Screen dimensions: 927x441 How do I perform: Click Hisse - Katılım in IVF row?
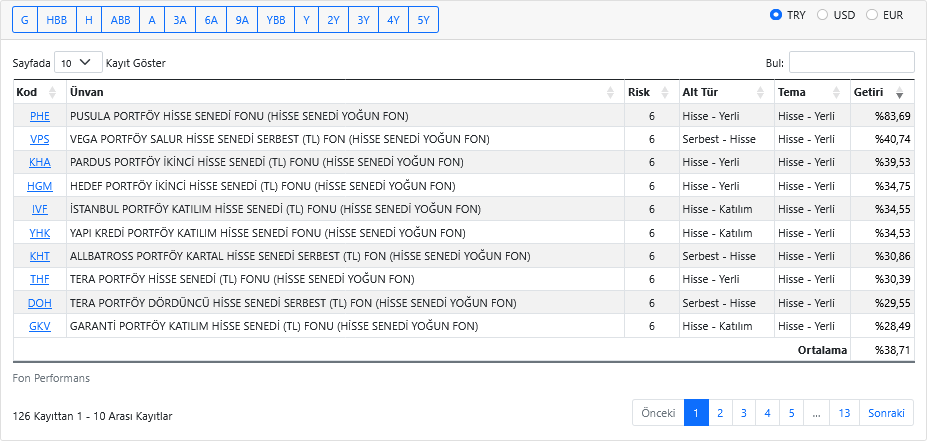(x=717, y=209)
